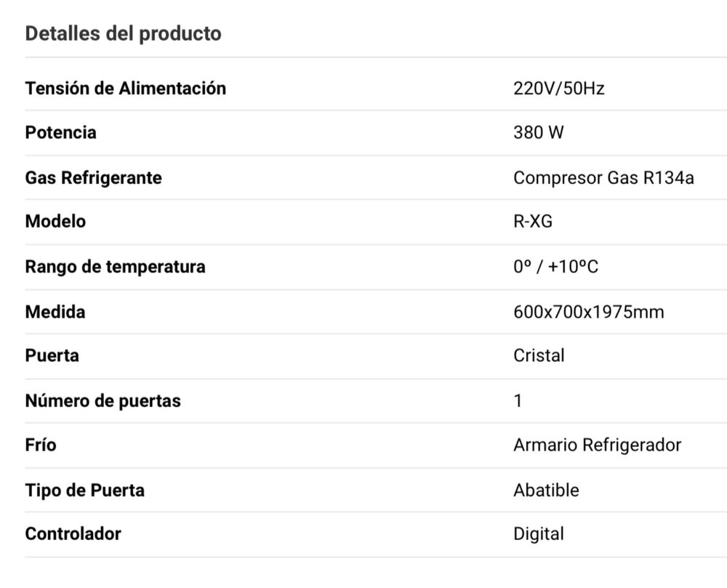Click the 'Detalles del producto' heading

coord(124,34)
